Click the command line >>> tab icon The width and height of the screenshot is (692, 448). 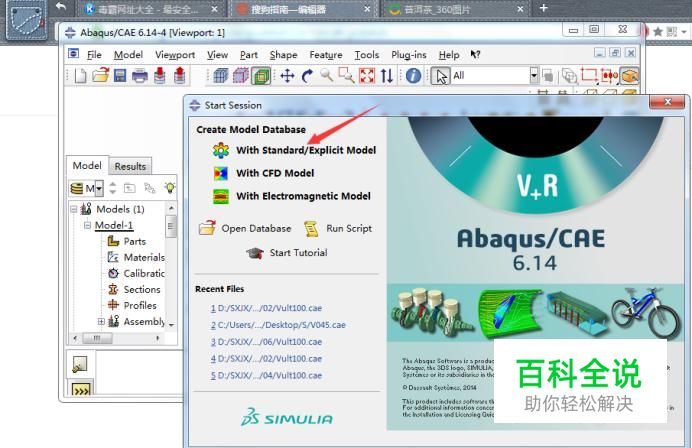pos(81,389)
